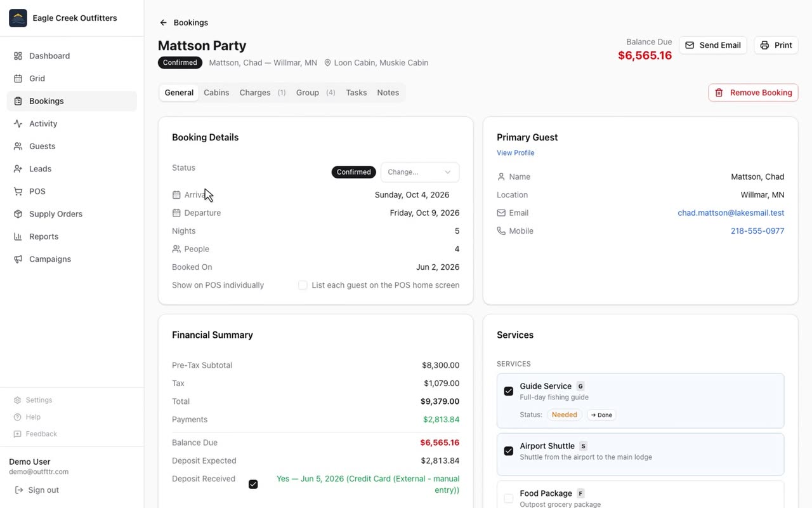Open Settings gear in sidebar
This screenshot has height=508, width=812.
[x=18, y=400]
